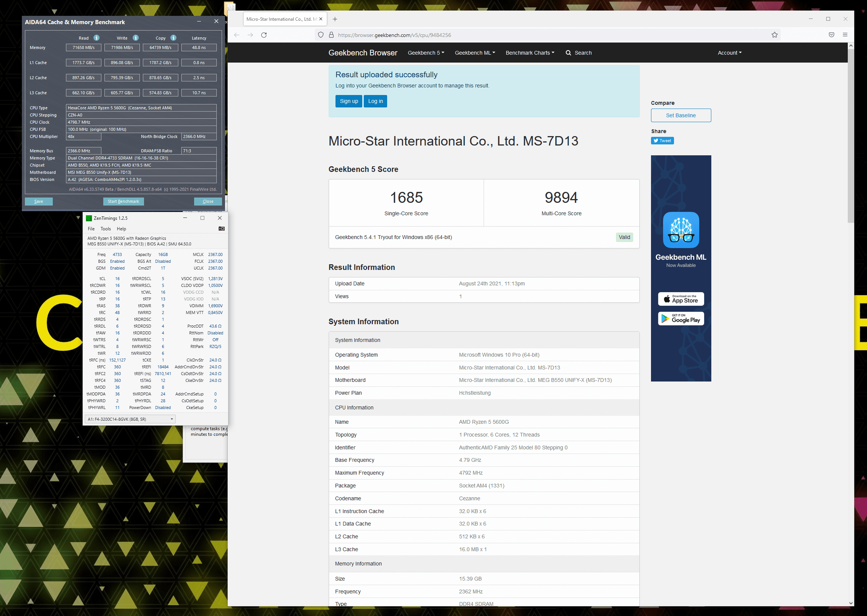This screenshot has height=616, width=867.
Task: Click the Motherboard MEG B550 UNIFY-X value
Action: pos(535,380)
